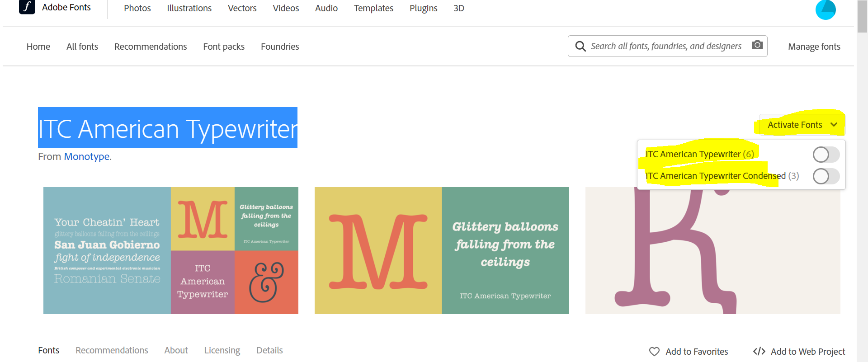Image resolution: width=868 pixels, height=362 pixels.
Task: Switch to the Licensing tab
Action: click(222, 350)
